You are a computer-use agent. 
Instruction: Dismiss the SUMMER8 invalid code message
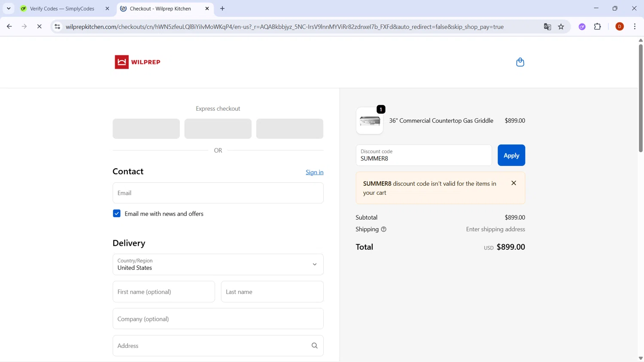coord(513,183)
